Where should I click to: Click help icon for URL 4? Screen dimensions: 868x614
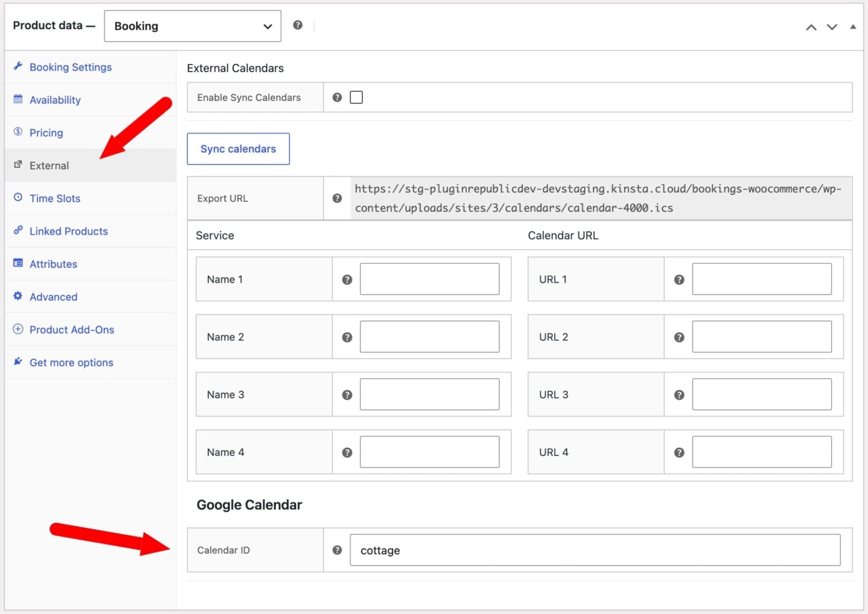[x=679, y=452]
